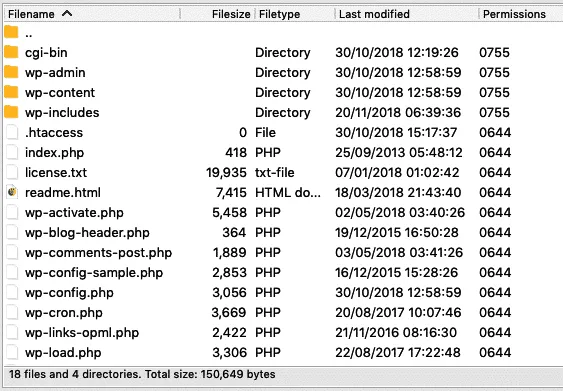Toggle the Filename sort arrow

pyautogui.click(x=67, y=14)
